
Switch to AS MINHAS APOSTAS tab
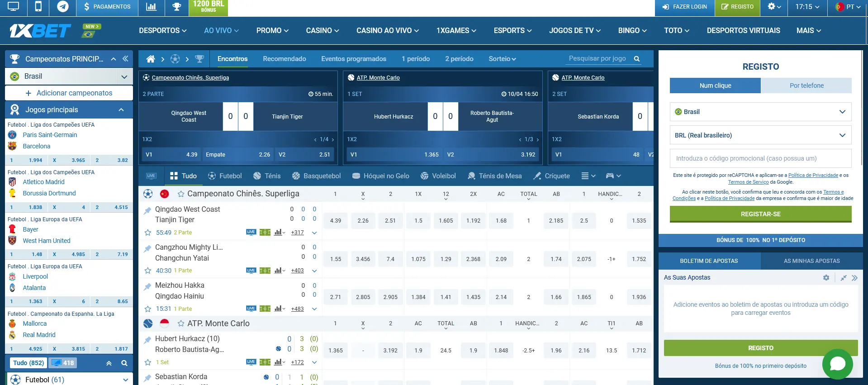tap(811, 261)
